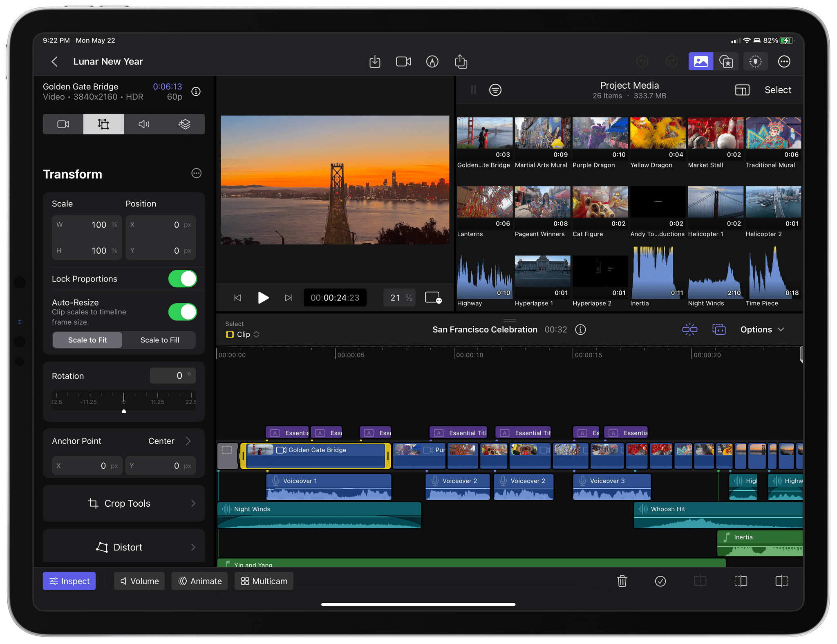Check the battery 82% status indicator
The height and width of the screenshot is (644, 837).
pyautogui.click(x=779, y=40)
